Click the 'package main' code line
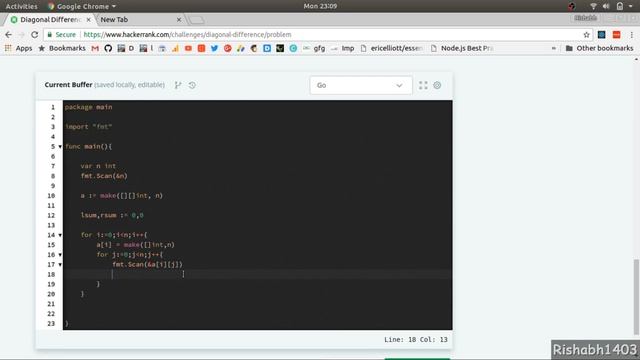Viewport: 640px width, 360px height. [89, 107]
